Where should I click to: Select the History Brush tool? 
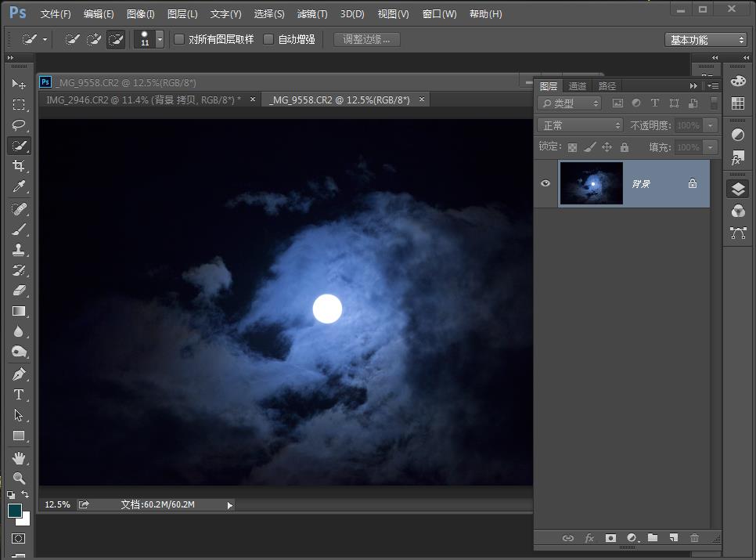[19, 270]
